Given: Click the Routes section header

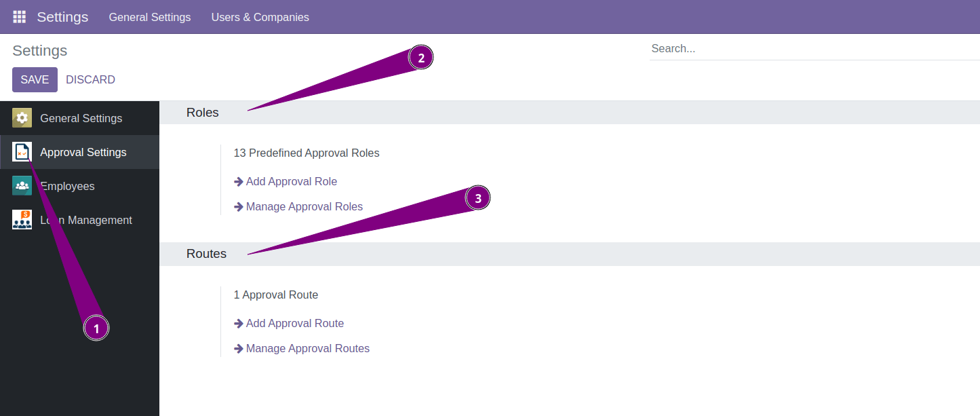Looking at the screenshot, I should pos(206,254).
